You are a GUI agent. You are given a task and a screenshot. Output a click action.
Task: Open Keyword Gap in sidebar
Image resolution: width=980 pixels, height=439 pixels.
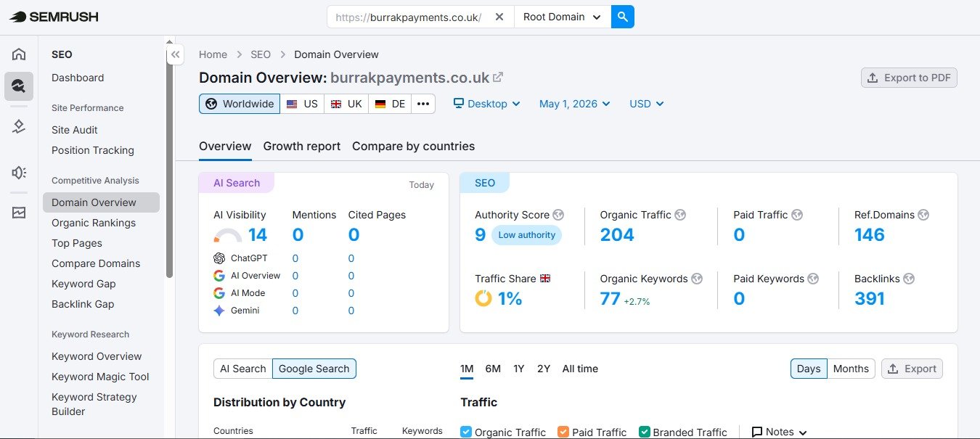(x=83, y=284)
